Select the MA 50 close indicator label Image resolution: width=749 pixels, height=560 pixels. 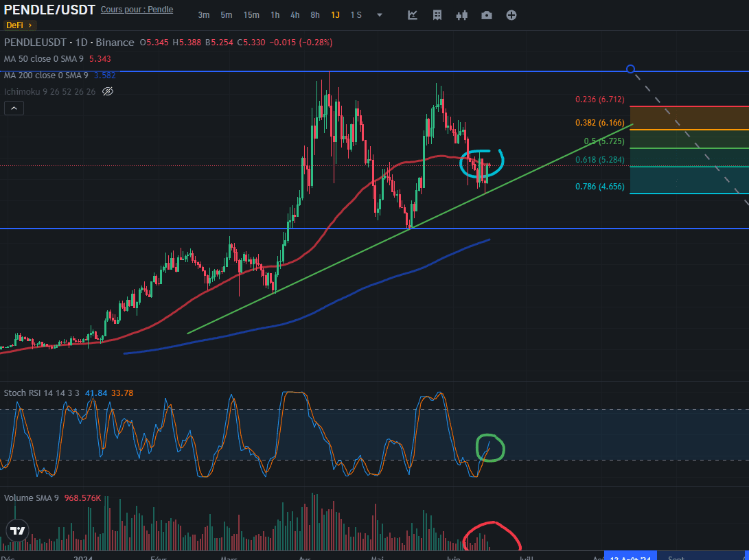pos(44,59)
